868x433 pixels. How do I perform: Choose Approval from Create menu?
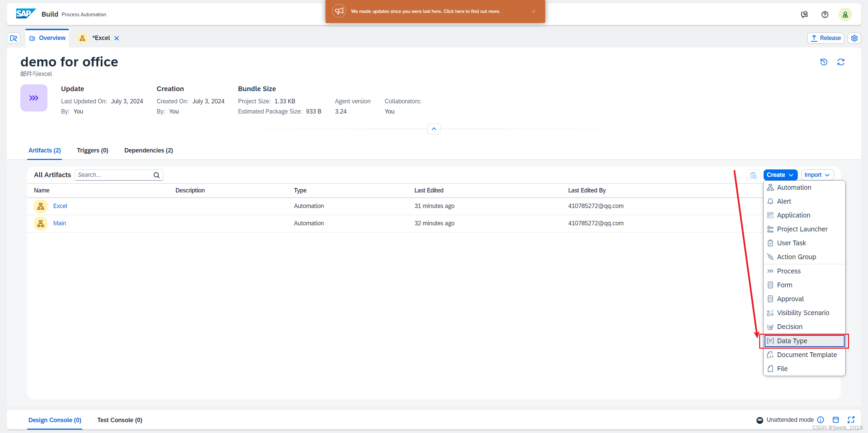(804, 299)
